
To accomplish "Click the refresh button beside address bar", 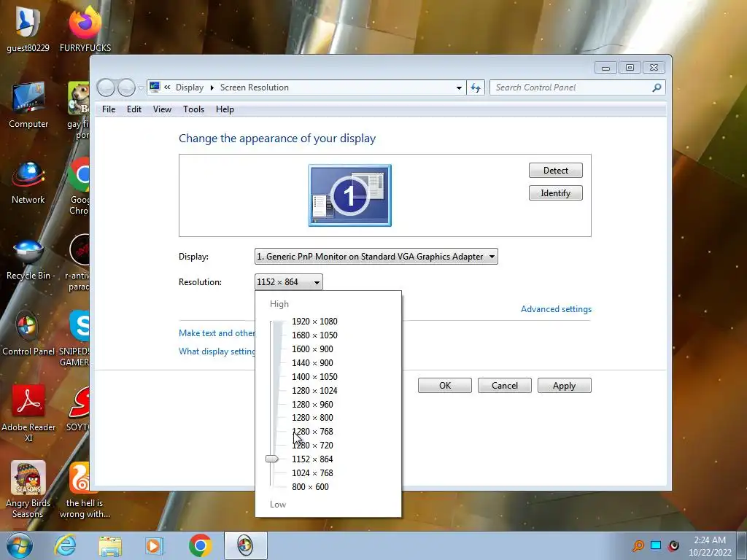I will point(476,87).
